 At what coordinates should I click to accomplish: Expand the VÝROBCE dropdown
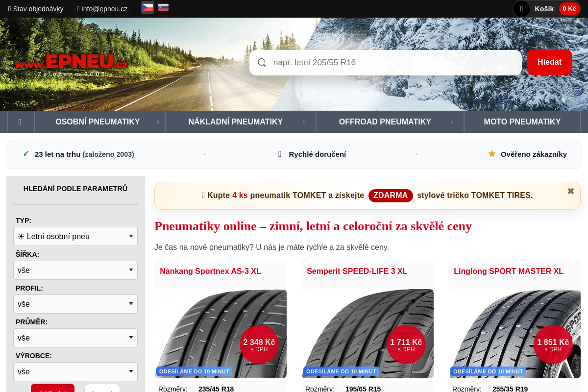pyautogui.click(x=75, y=371)
